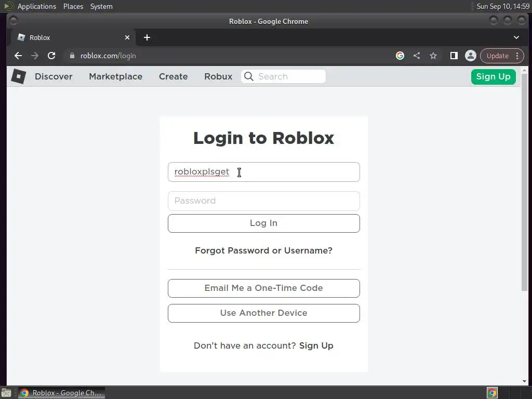Open Forgot Password or Username link
Viewport: 532px width, 399px height.
tap(263, 250)
